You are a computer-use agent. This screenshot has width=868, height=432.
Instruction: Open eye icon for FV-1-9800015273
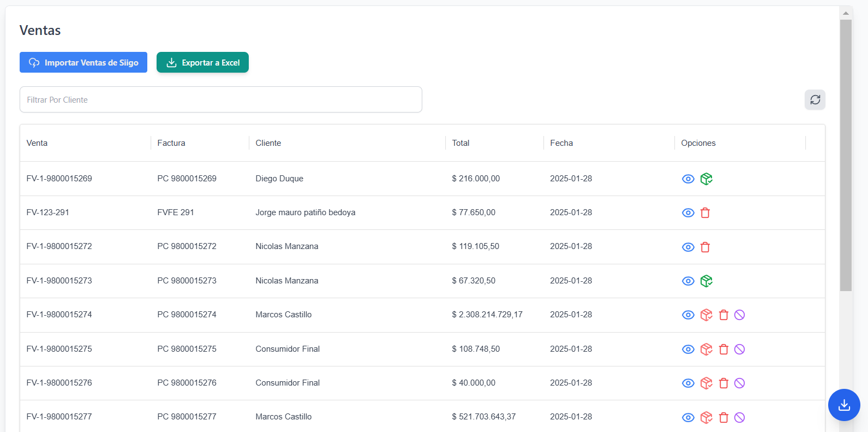click(688, 281)
